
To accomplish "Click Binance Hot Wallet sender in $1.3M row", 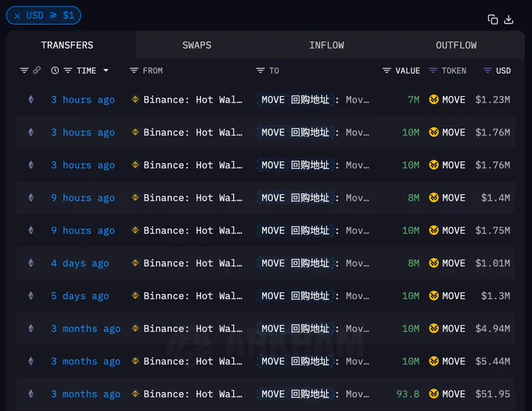I will (192, 296).
